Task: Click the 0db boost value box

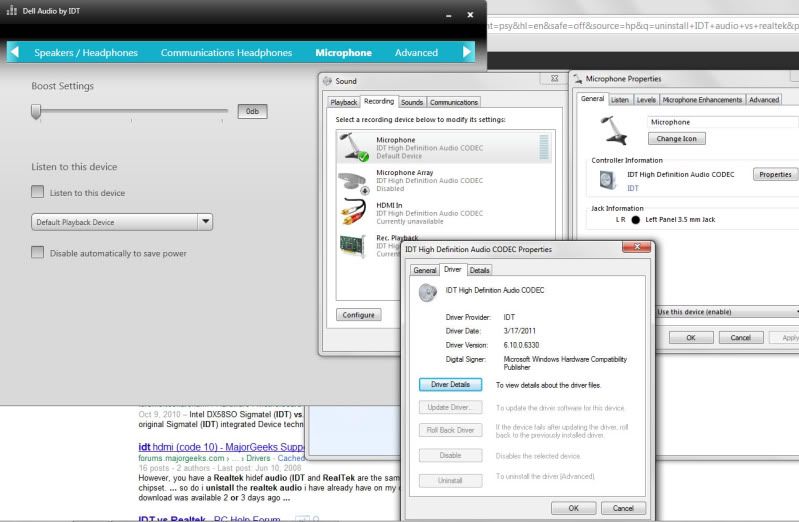Action: pos(252,111)
